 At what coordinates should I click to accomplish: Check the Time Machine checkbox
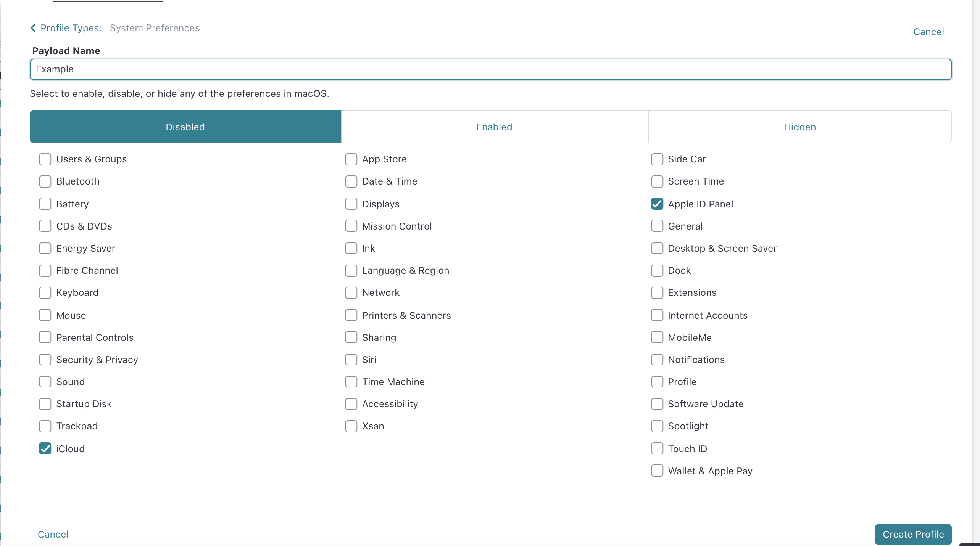pyautogui.click(x=351, y=382)
